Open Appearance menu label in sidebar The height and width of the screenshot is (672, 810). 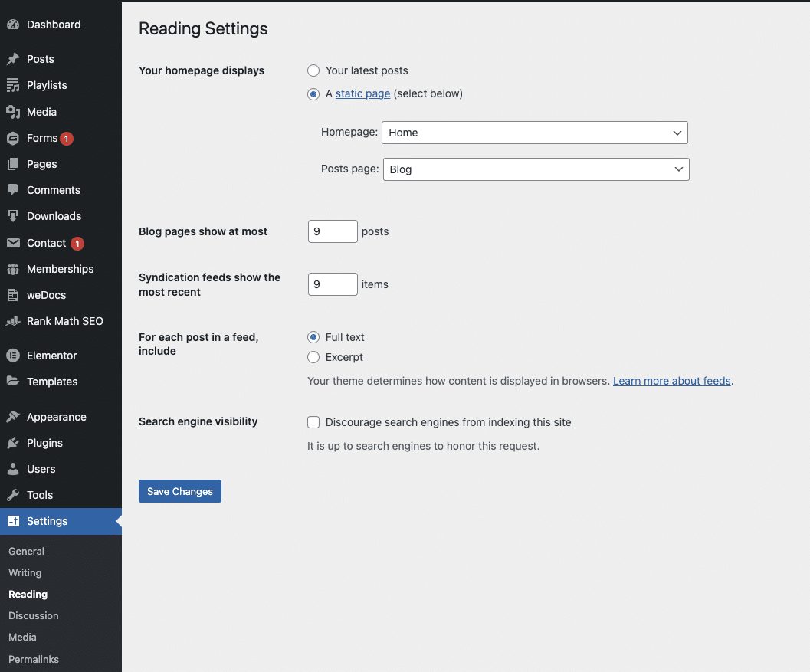pos(56,418)
